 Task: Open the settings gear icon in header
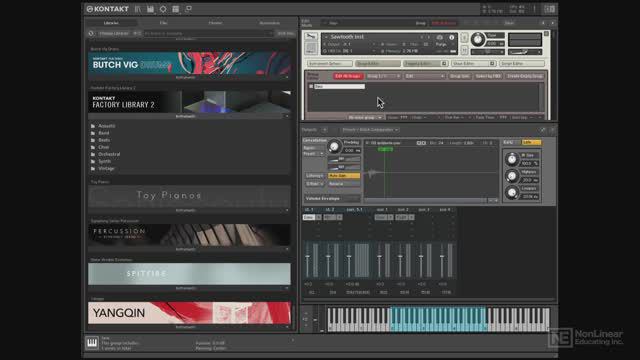pyautogui.click(x=163, y=9)
